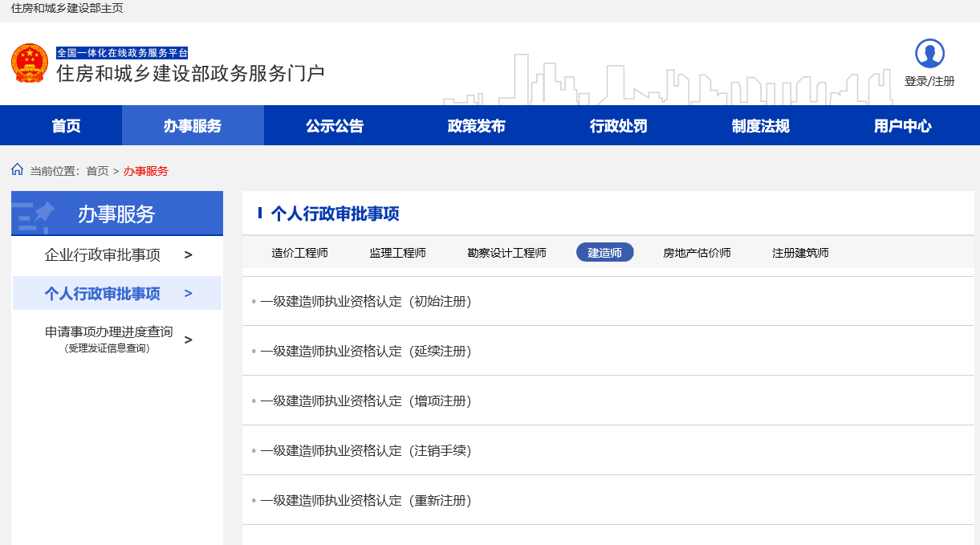Open the 公示公告 navigation menu
Viewport: 980px width, 545px height.
pos(335,126)
